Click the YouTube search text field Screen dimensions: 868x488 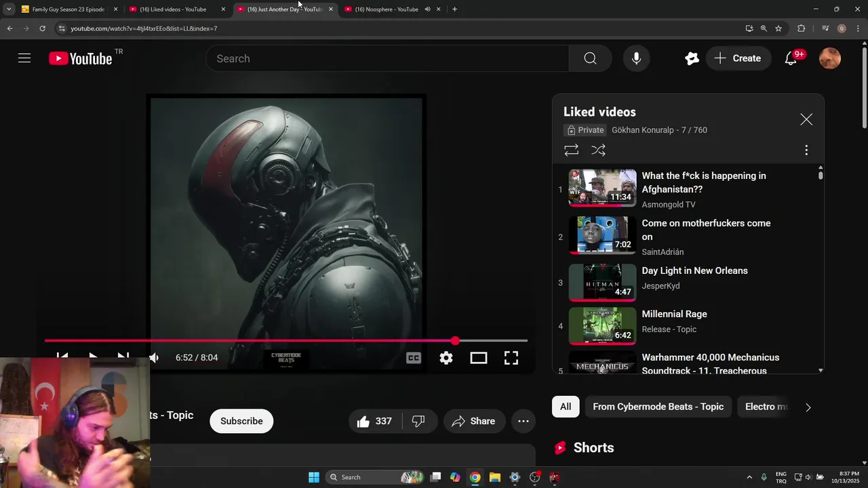[387, 58]
